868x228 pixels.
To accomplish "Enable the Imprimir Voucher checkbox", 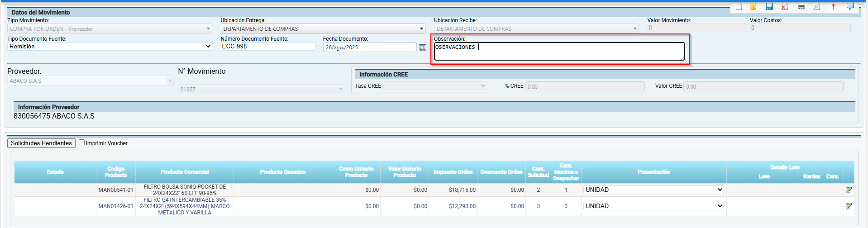I will (82, 142).
